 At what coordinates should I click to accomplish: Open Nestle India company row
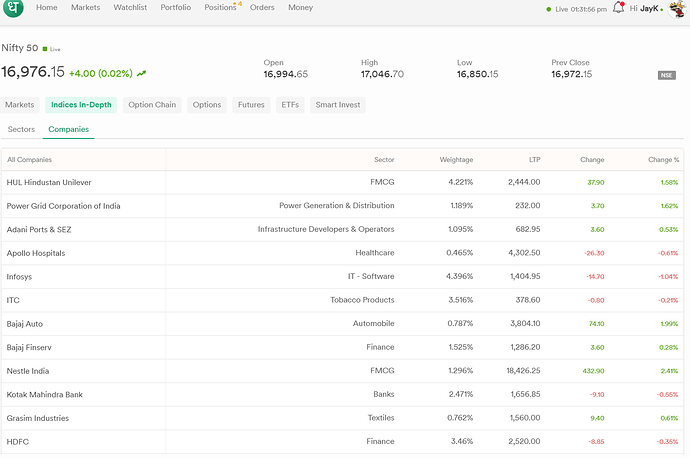(342, 371)
